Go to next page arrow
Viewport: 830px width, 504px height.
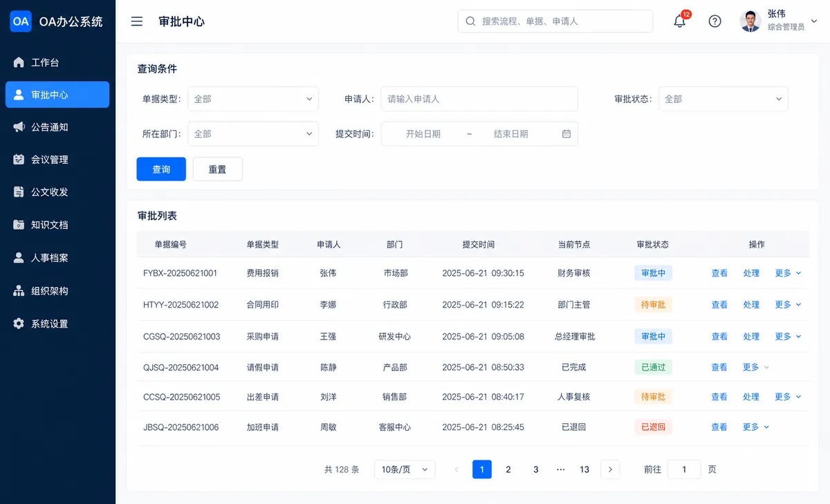pyautogui.click(x=610, y=469)
